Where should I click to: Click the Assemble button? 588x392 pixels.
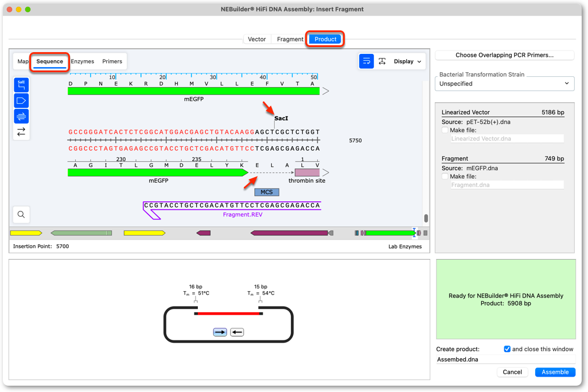pos(555,372)
